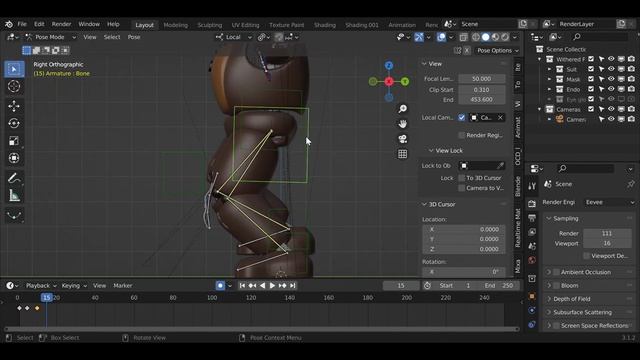Screen dimensions: 640x360
Task: Select wireframe viewport shading mode
Action: (476, 37)
